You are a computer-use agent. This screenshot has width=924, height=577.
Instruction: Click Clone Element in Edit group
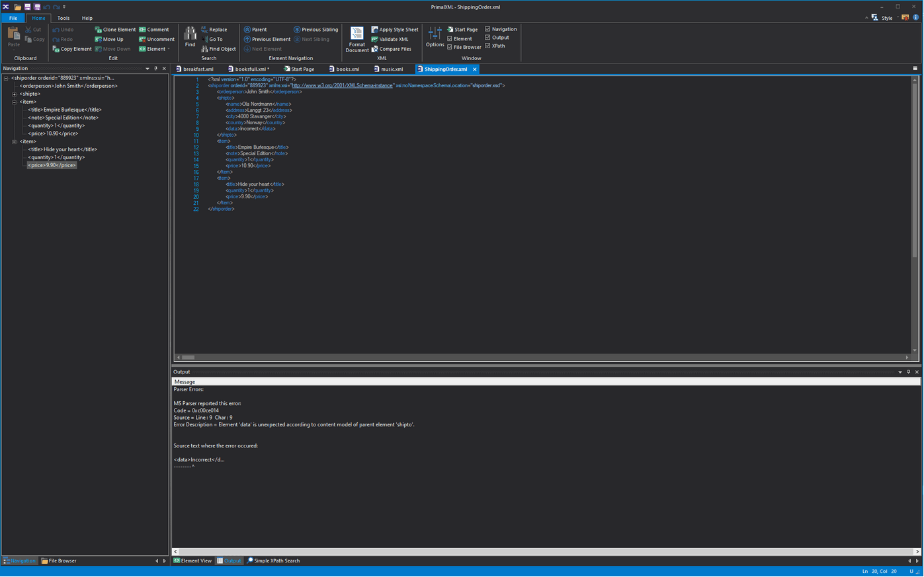115,30
